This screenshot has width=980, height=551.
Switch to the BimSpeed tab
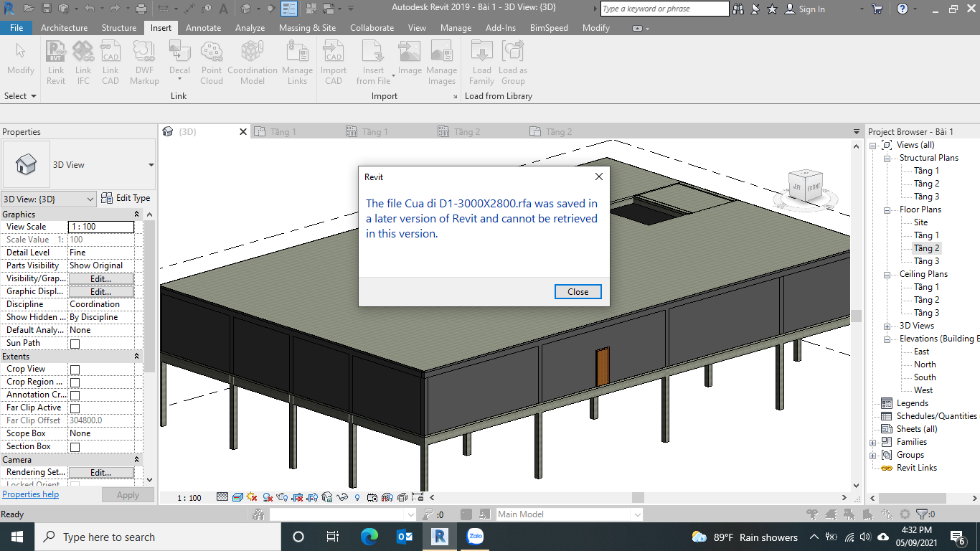click(x=548, y=28)
